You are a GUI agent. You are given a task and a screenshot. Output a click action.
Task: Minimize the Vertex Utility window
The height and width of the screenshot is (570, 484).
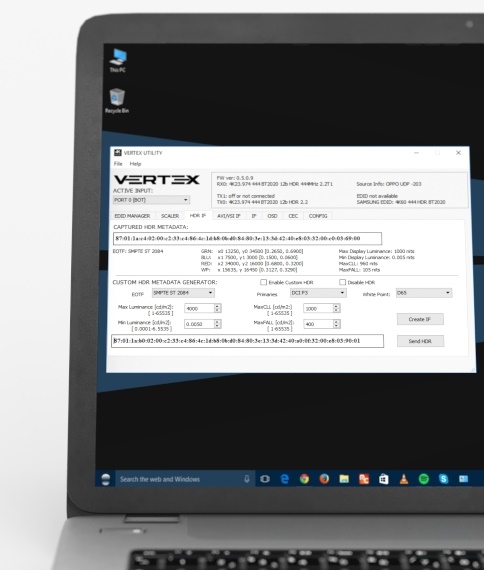(x=417, y=153)
